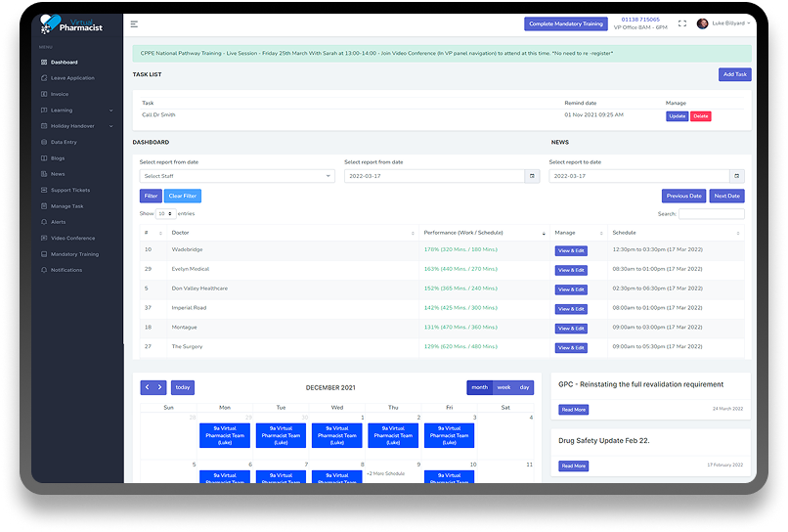View & Edit the Wadebridge row
Viewport: 788px width, 532px height.
571,250
